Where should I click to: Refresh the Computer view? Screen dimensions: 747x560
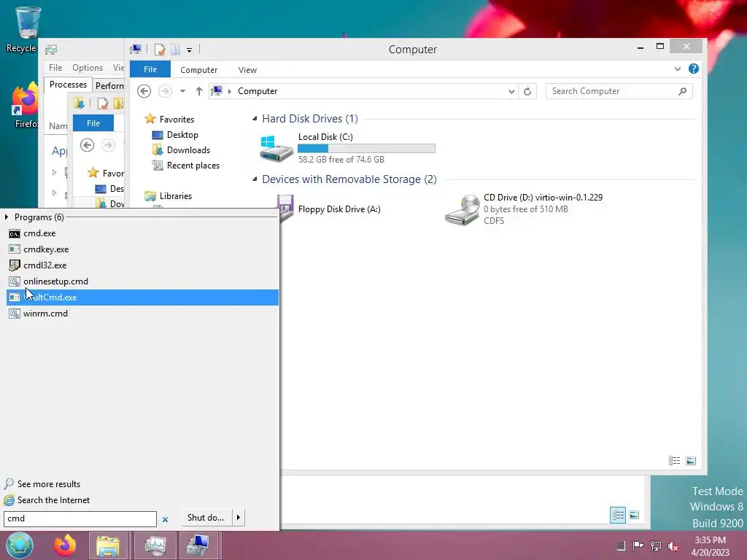[x=527, y=91]
